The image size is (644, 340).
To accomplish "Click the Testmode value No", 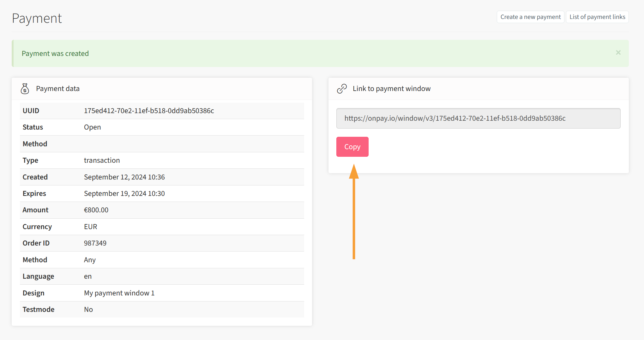I will (88, 309).
